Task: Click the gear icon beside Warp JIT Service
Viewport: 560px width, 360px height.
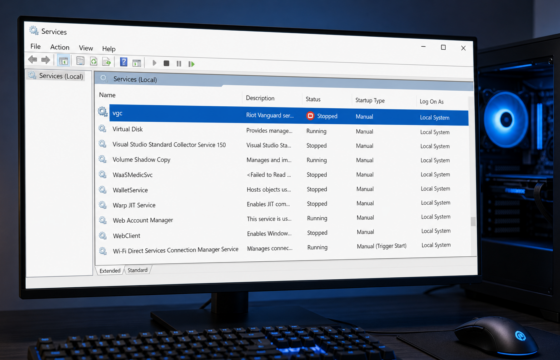Action: (x=103, y=205)
